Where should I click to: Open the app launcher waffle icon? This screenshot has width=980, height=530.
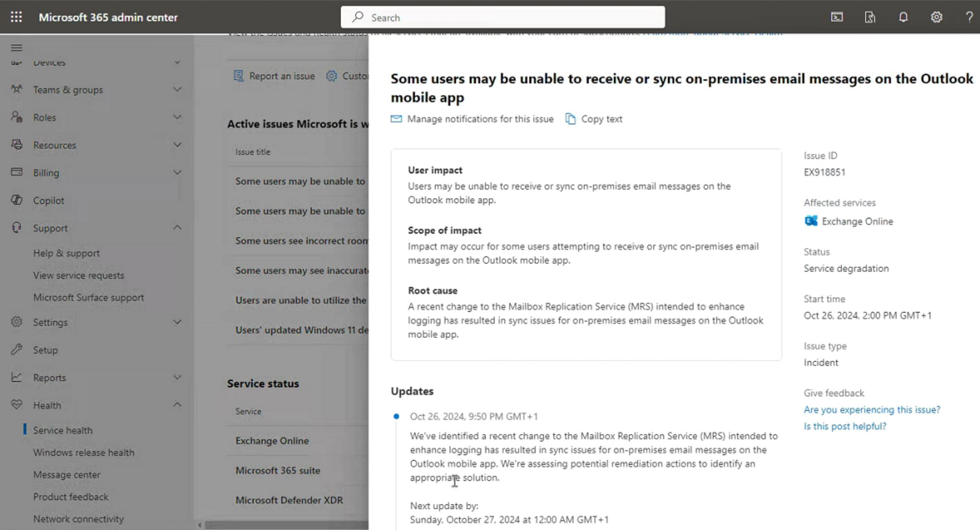17,17
